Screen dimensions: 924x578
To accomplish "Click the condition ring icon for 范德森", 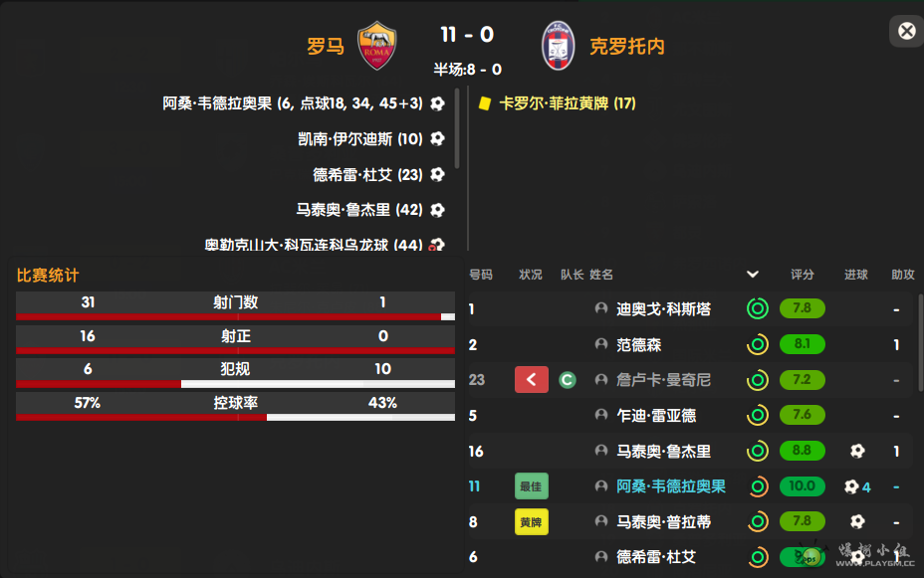I will click(x=758, y=344).
